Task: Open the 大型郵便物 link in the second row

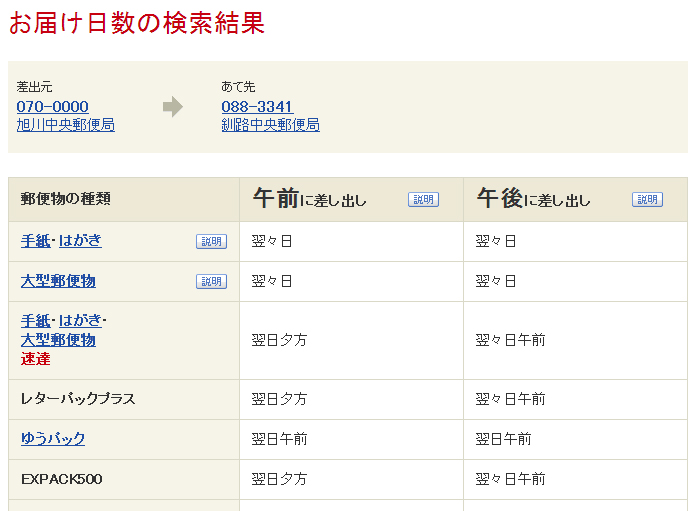Action: (58, 281)
